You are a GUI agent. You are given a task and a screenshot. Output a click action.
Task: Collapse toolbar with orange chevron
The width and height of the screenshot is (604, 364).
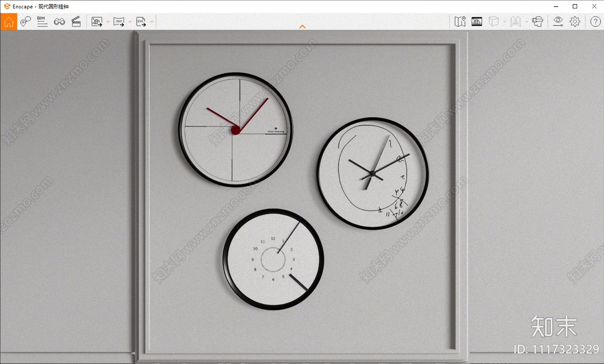[x=302, y=26]
